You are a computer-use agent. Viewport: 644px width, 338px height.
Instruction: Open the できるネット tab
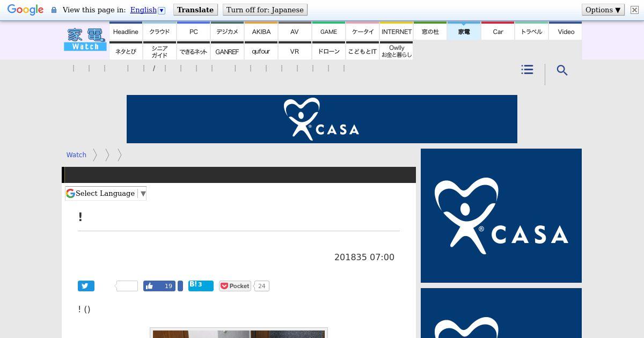click(193, 51)
